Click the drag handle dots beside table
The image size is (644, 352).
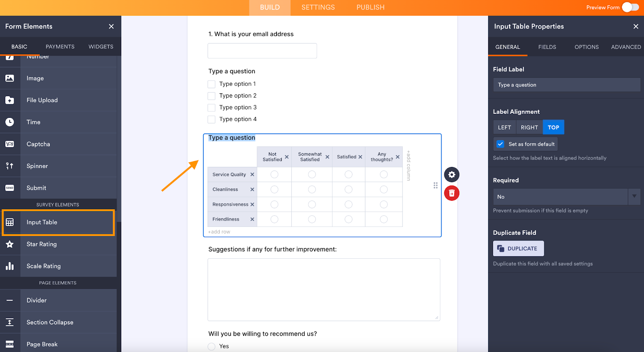[436, 185]
